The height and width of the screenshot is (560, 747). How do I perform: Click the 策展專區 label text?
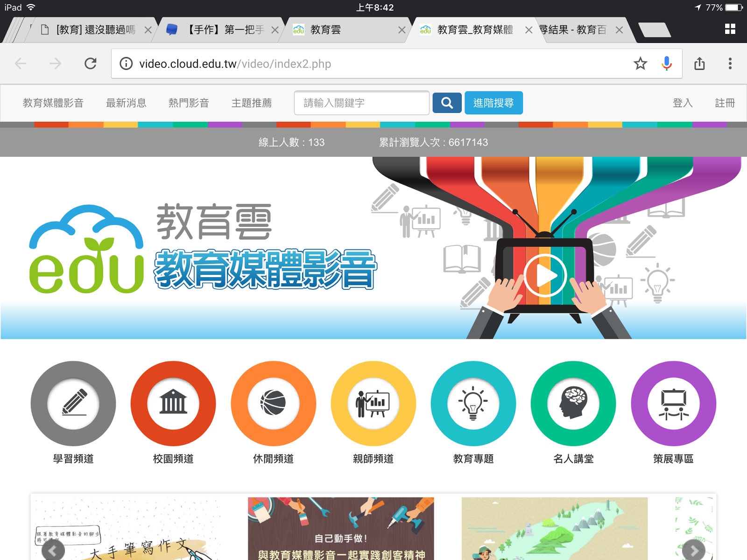click(x=673, y=459)
